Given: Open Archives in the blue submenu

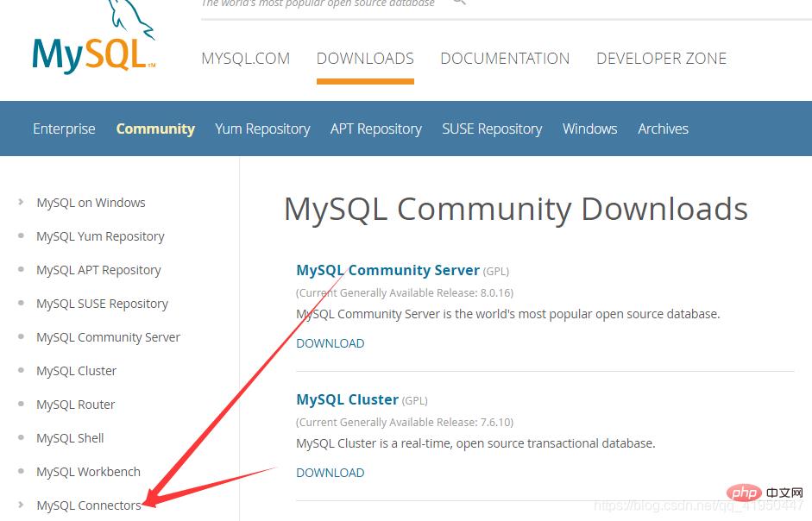Looking at the screenshot, I should click(663, 129).
